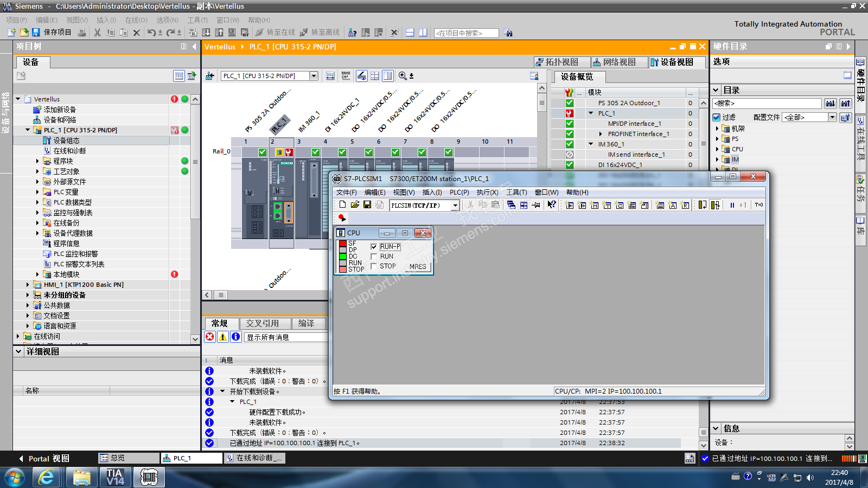The image size is (868, 488).
Task: Open the PLC(P) menu in PLCSIM
Action: 459,192
